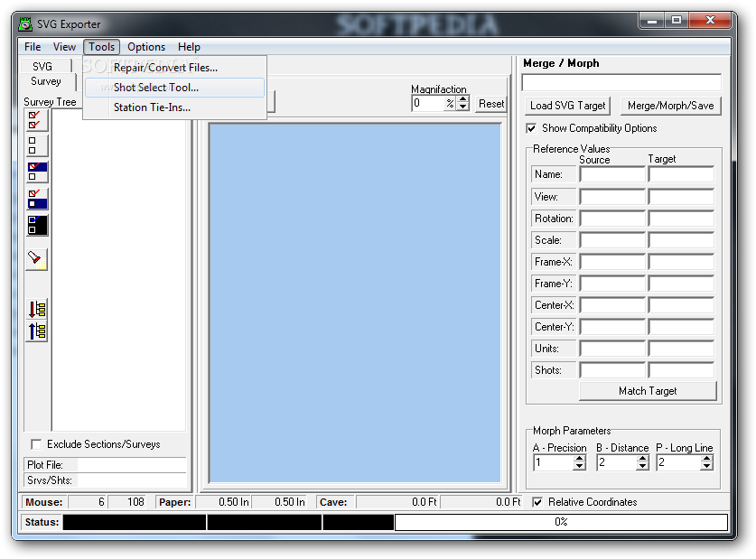Decrease B - Distance value
756x559 pixels.
tap(642, 467)
